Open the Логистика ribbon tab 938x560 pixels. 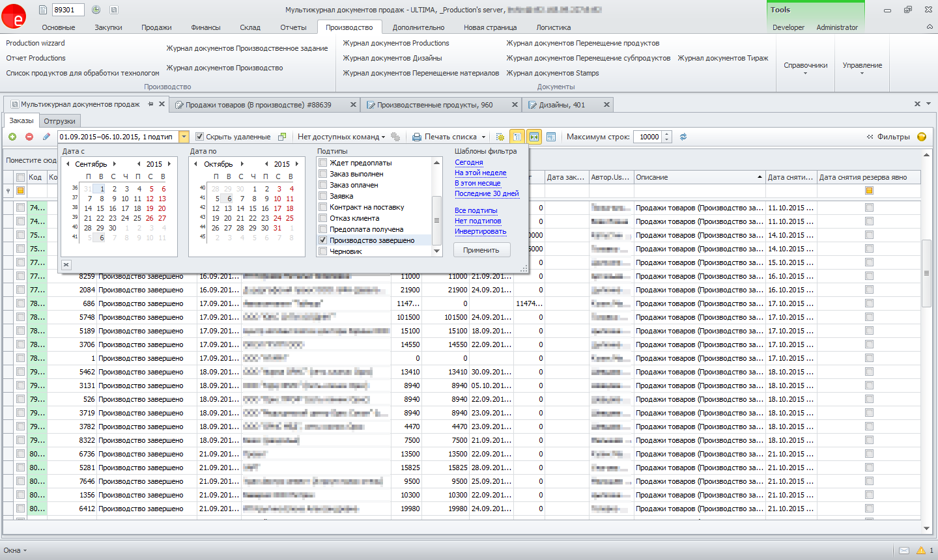coord(553,27)
